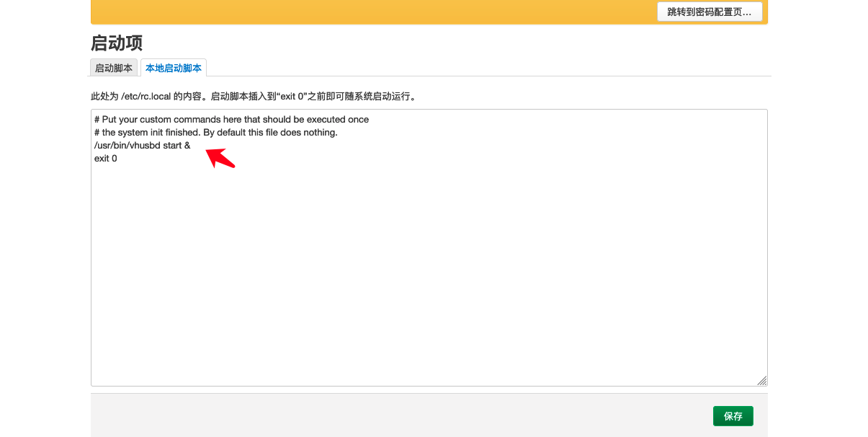This screenshot has width=868, height=437.
Task: Click the 启动项 page heading
Action: click(117, 43)
